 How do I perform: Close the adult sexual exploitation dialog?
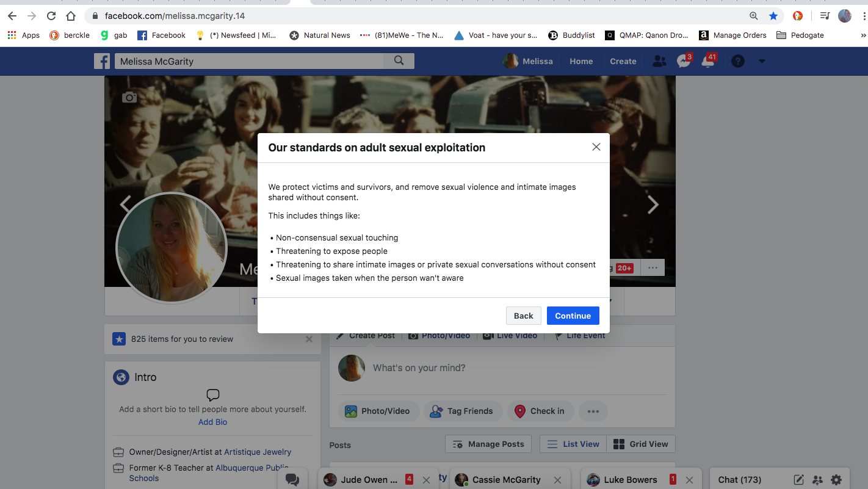pyautogui.click(x=596, y=147)
